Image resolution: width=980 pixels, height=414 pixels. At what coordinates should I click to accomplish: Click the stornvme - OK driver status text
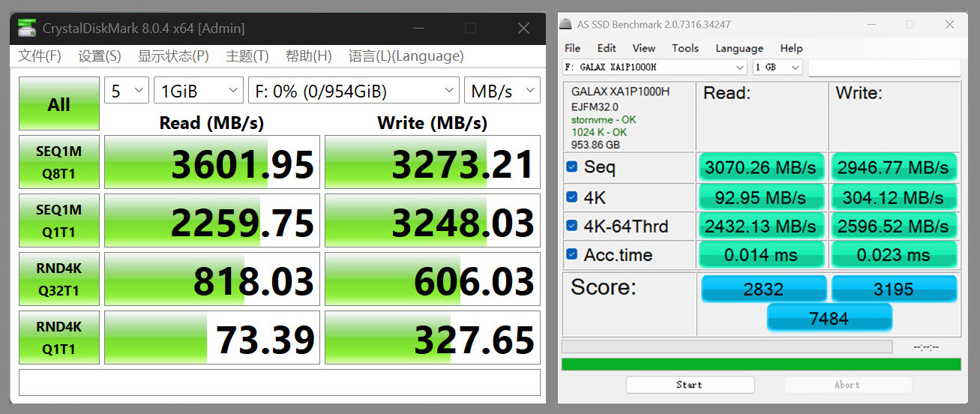(604, 120)
